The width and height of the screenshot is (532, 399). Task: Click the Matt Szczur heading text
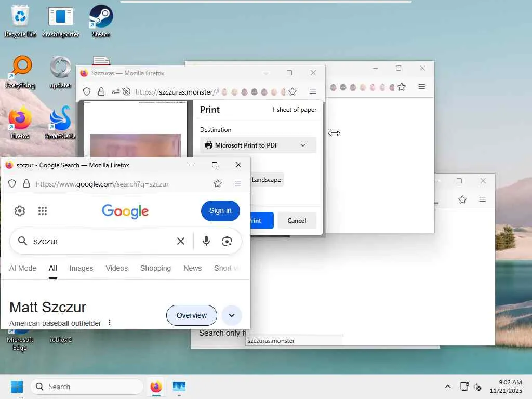pyautogui.click(x=48, y=308)
